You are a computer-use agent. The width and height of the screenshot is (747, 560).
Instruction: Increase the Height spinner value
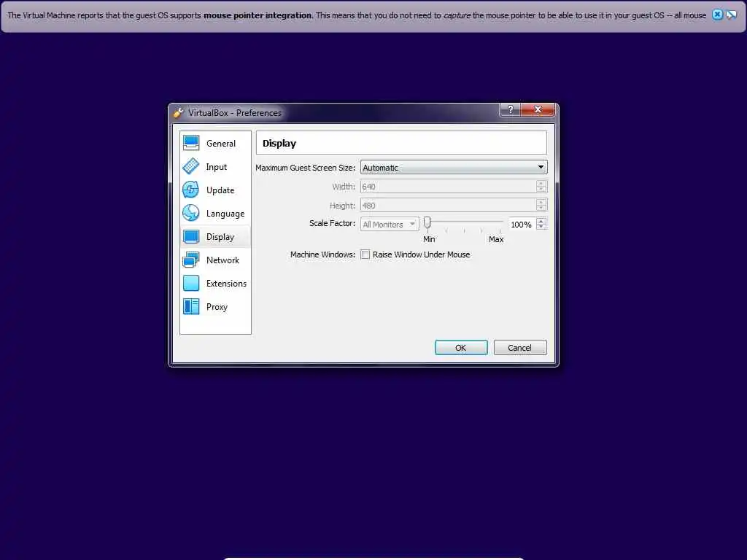[541, 202]
